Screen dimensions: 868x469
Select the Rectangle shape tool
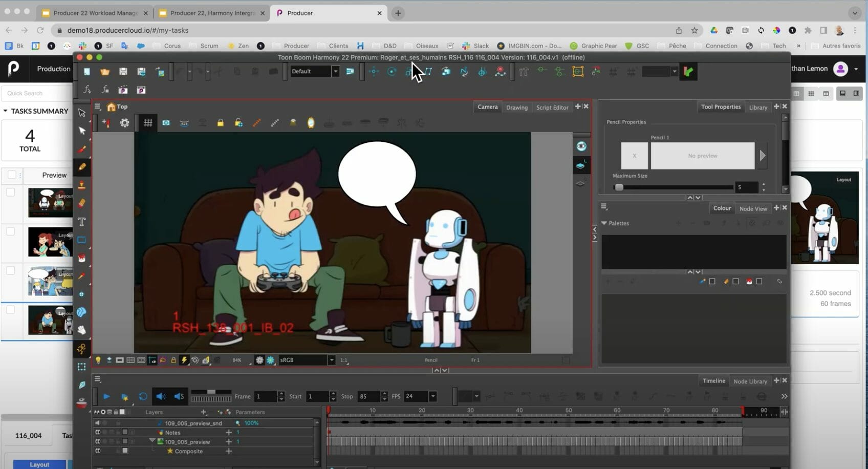pos(82,240)
